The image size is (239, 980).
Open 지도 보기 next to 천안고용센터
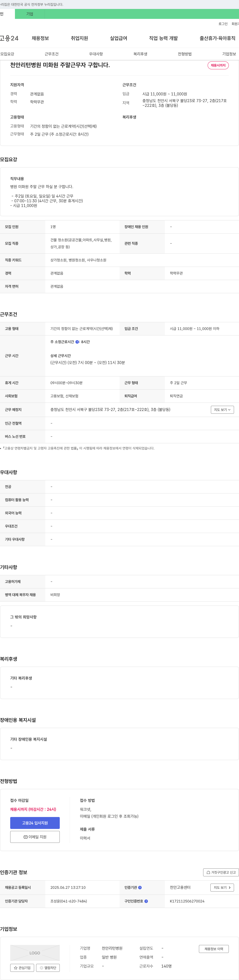click(222, 887)
